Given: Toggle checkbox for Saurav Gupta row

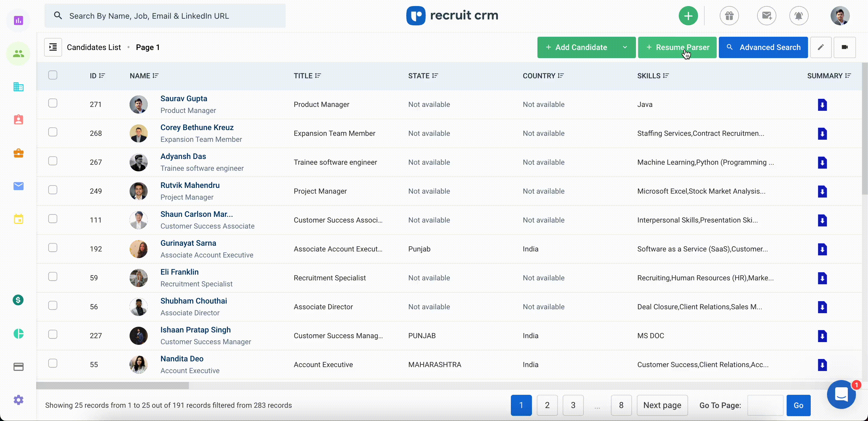Looking at the screenshot, I should click(x=52, y=104).
